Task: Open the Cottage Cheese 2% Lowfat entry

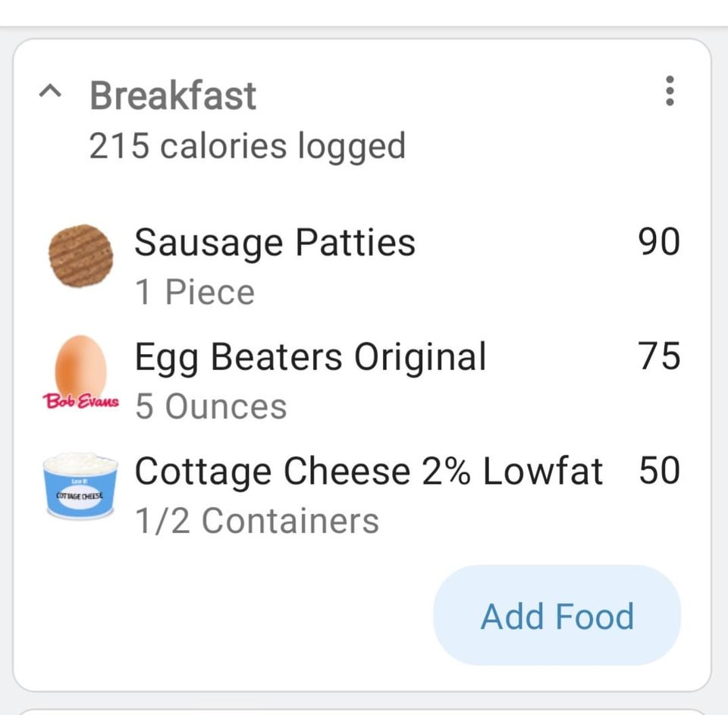Action: (x=362, y=494)
